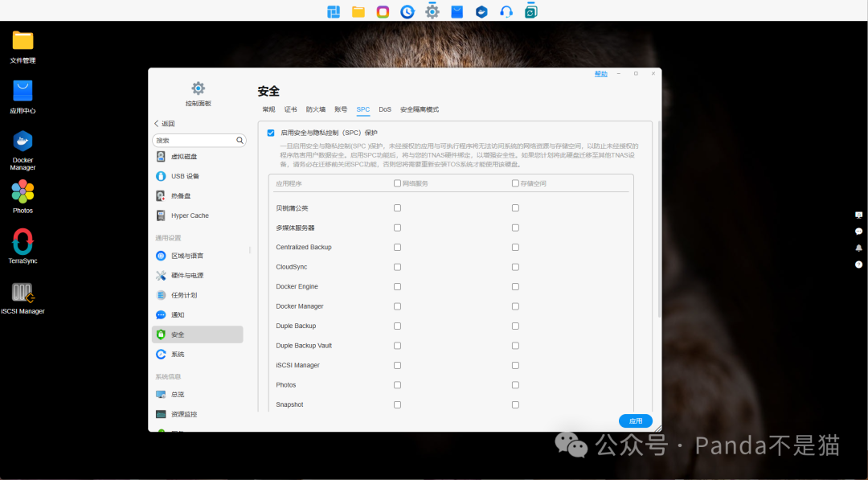868x480 pixels.
Task: Check 网络服务 for CloudSync
Action: pyautogui.click(x=397, y=266)
